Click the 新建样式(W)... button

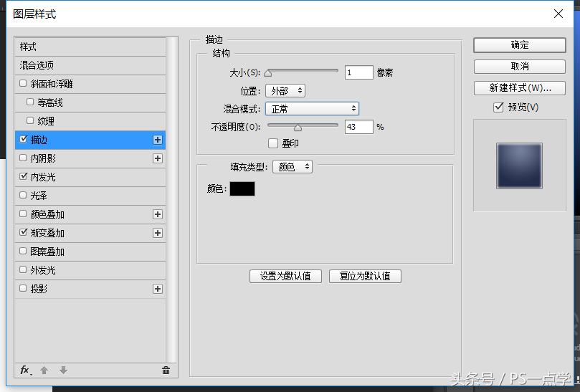coord(519,88)
